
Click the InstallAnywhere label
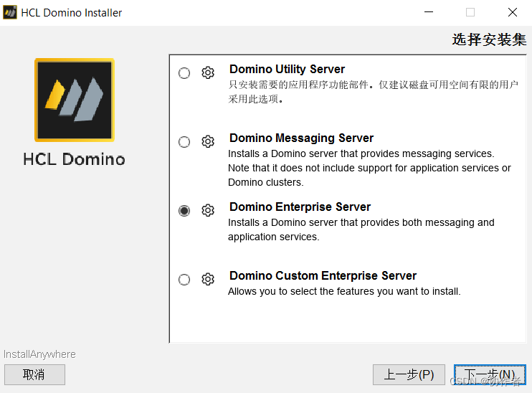39,354
